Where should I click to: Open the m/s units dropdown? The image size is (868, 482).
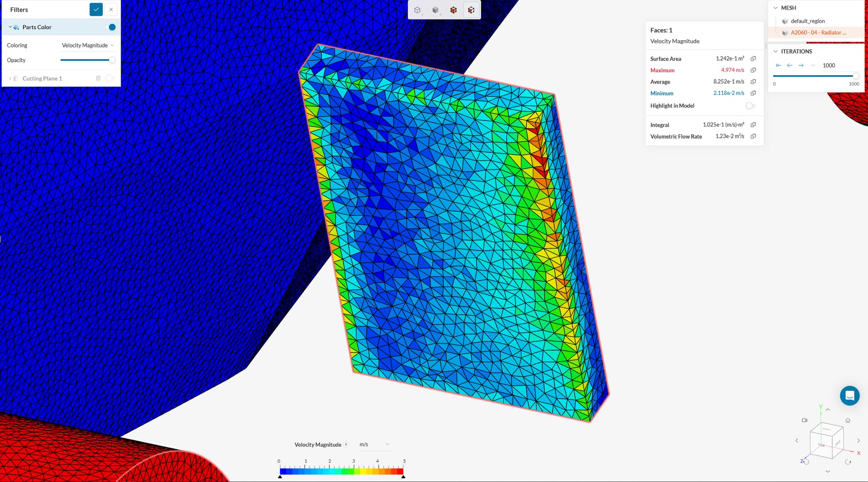click(x=374, y=445)
